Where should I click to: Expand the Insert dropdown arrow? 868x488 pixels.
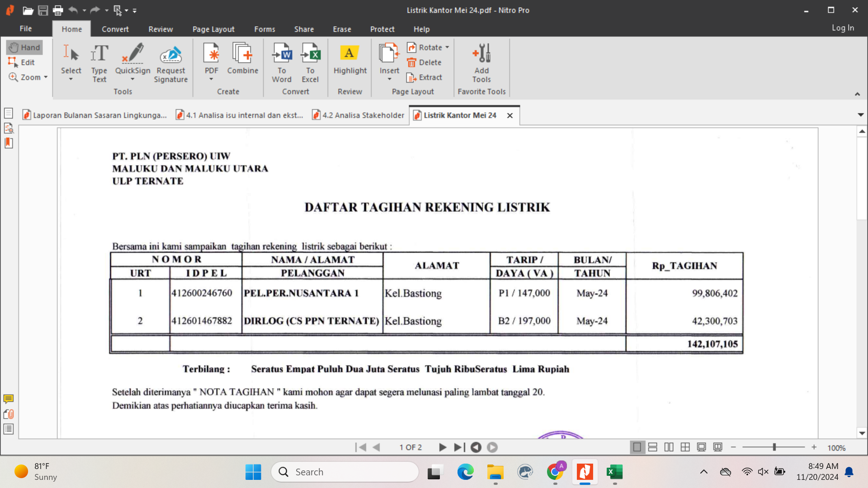(x=389, y=80)
